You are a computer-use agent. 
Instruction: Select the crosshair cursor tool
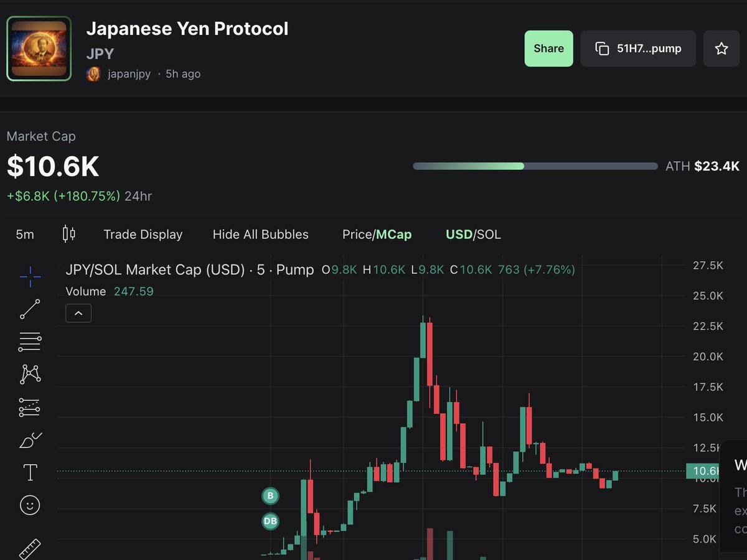click(x=29, y=276)
